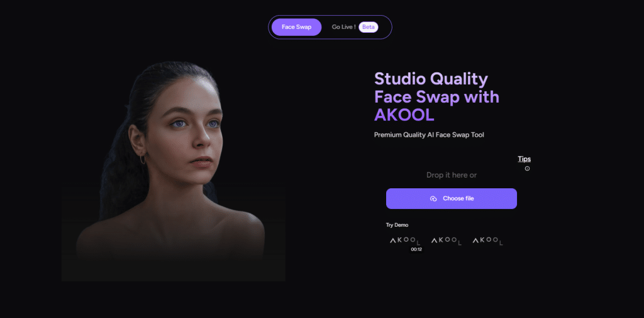Switch to the Face Swap tab
The width and height of the screenshot is (644, 318).
point(297,27)
